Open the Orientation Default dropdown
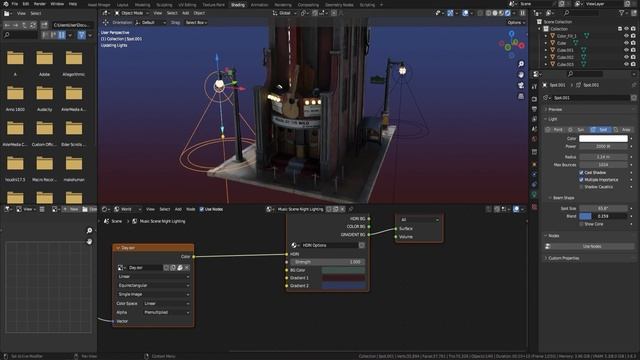 [x=151, y=23]
